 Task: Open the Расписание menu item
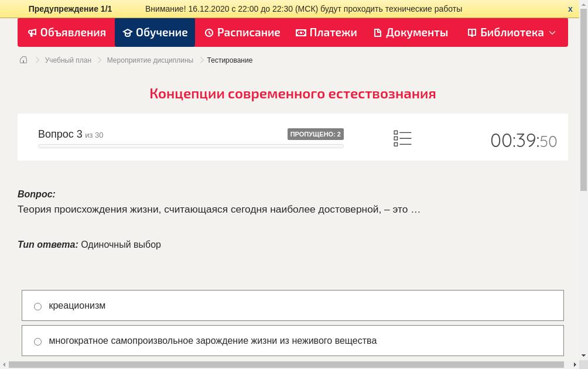click(242, 32)
